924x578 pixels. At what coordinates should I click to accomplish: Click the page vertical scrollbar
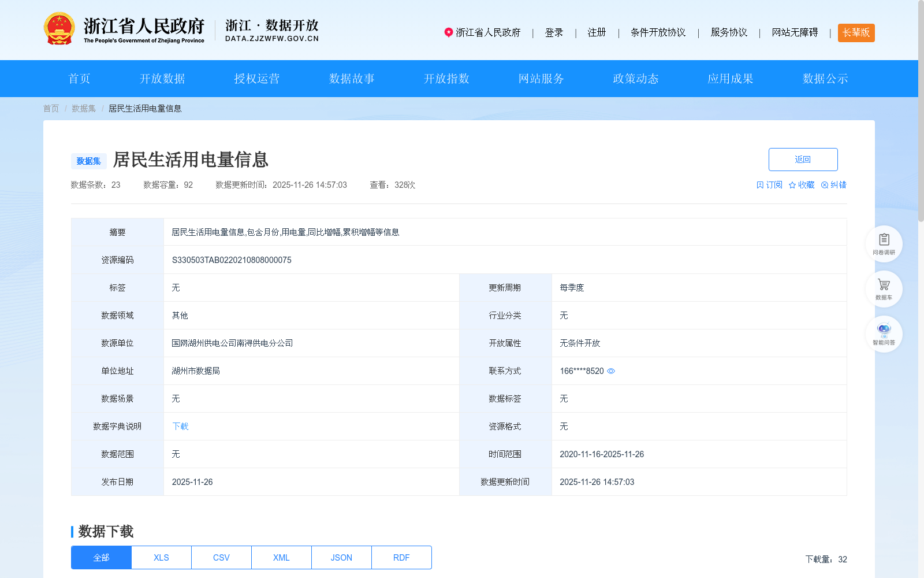click(921, 111)
